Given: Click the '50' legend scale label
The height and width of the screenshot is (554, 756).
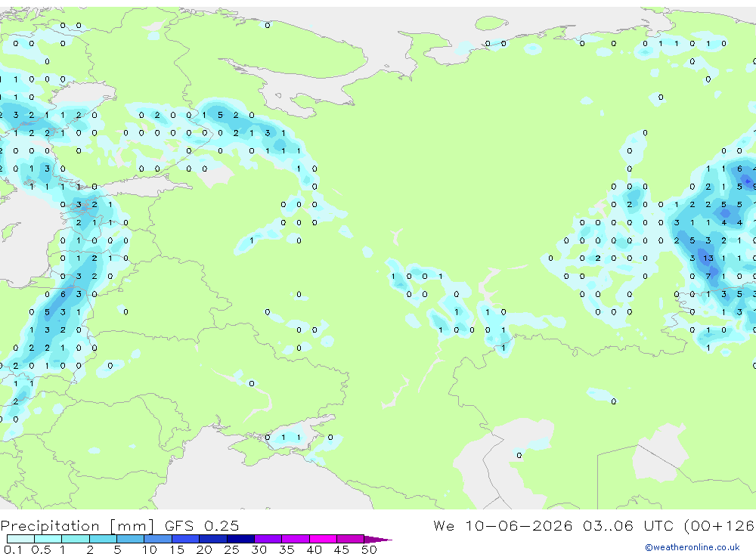Looking at the screenshot, I should pos(370,549).
